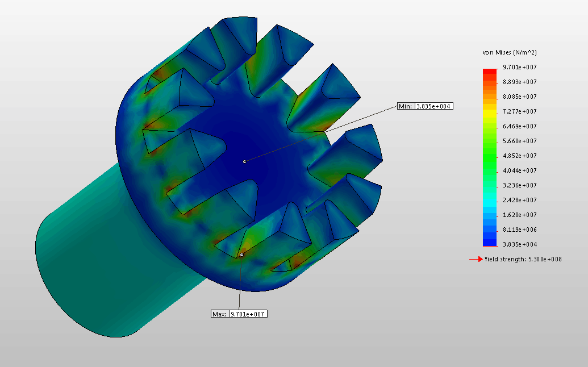This screenshot has width=588, height=367.
Task: Click the 8.119e+006 legend value
Action: click(x=520, y=230)
